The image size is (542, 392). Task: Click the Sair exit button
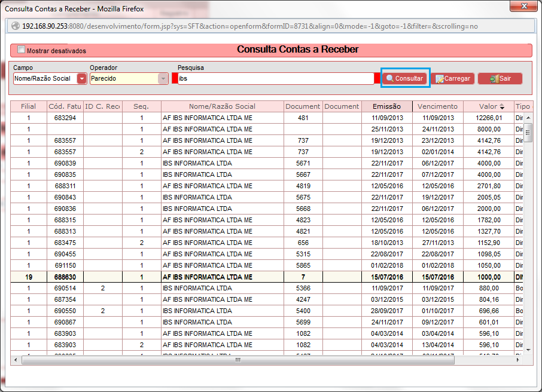[x=500, y=78]
